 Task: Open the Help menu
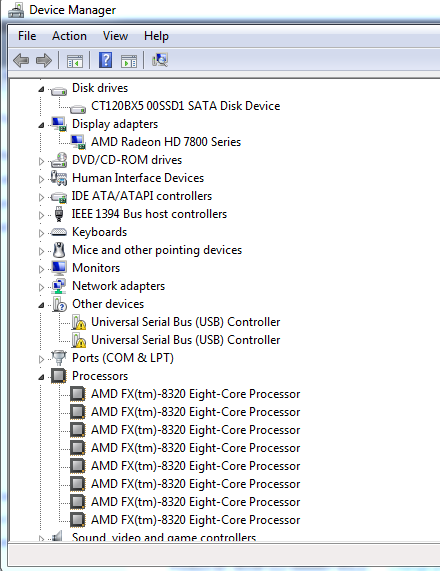click(x=156, y=36)
